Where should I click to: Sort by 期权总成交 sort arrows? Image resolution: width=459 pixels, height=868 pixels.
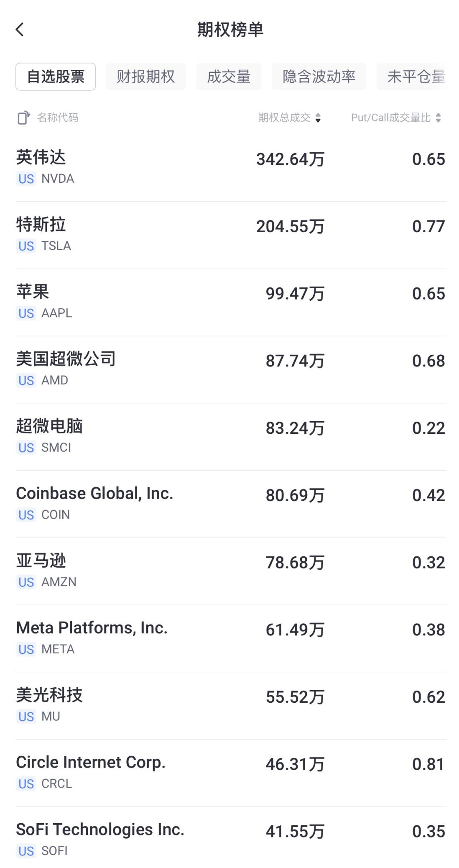318,118
